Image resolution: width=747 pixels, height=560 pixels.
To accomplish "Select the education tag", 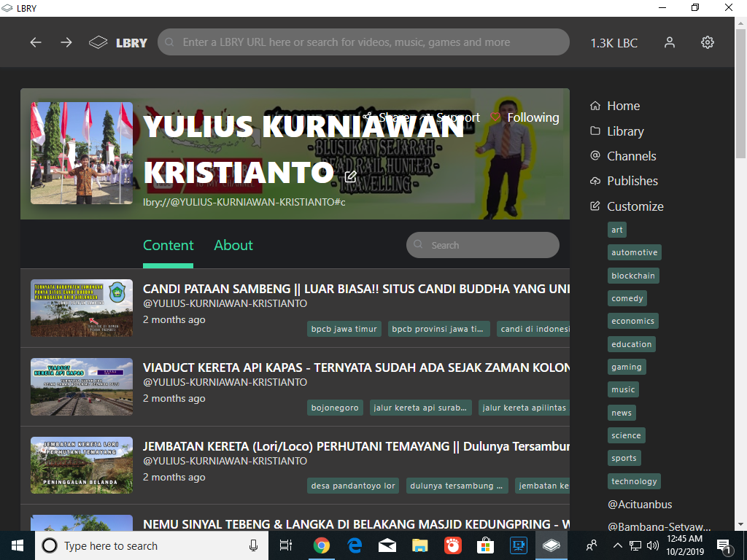I will click(x=632, y=344).
